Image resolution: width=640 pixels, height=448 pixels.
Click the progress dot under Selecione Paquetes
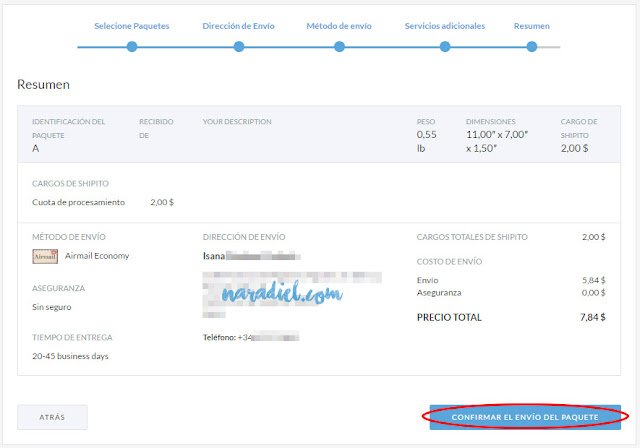coord(132,47)
